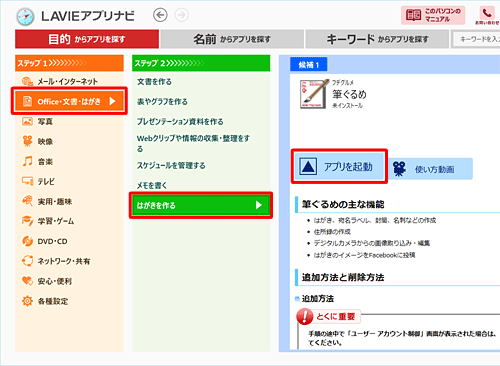Image resolution: width=500 pixels, height=366 pixels.
Task: Click the テレビ screen icon
Action: [x=27, y=181]
